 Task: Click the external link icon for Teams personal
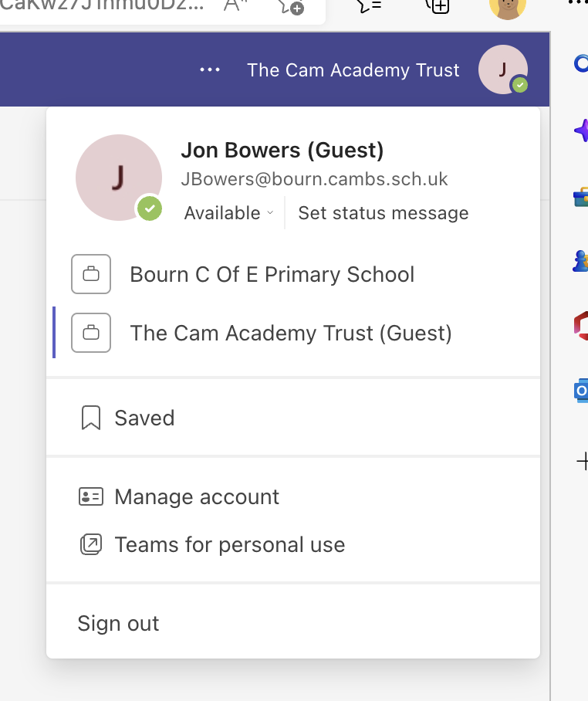tap(91, 544)
